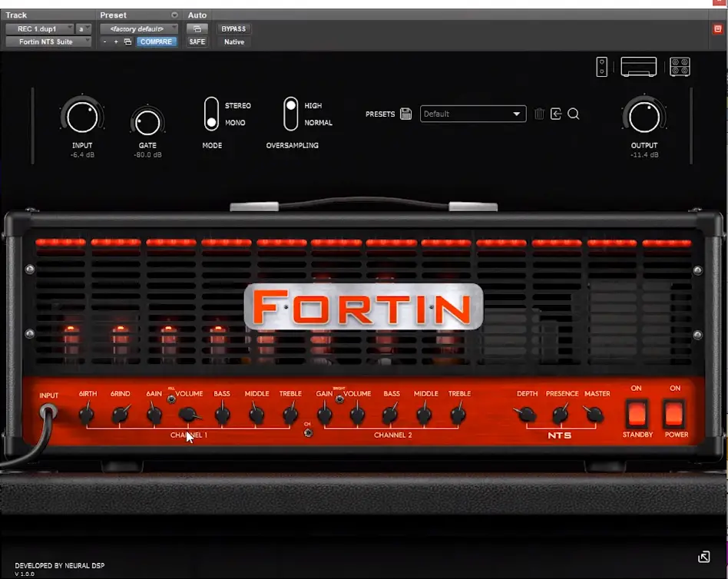Toggle the channel select switch between channels
The image size is (728, 579).
[308, 433]
